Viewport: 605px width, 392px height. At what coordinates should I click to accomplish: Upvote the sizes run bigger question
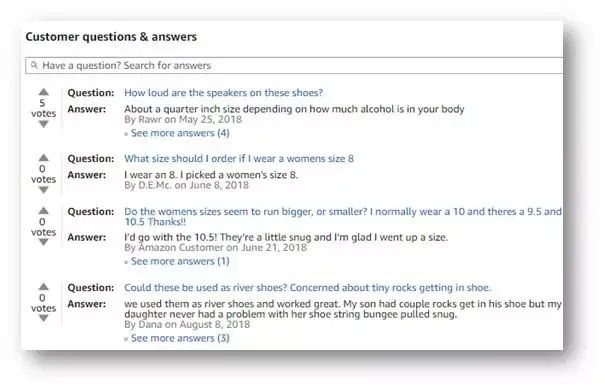point(44,211)
